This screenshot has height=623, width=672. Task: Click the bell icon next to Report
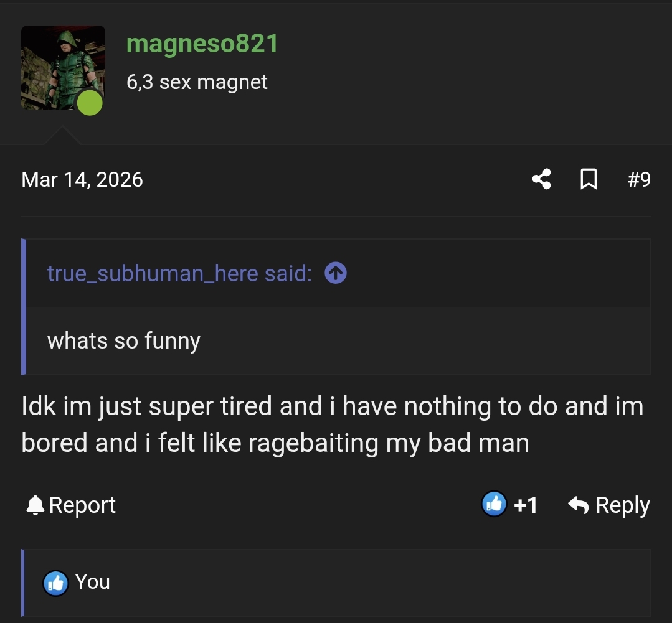click(35, 505)
